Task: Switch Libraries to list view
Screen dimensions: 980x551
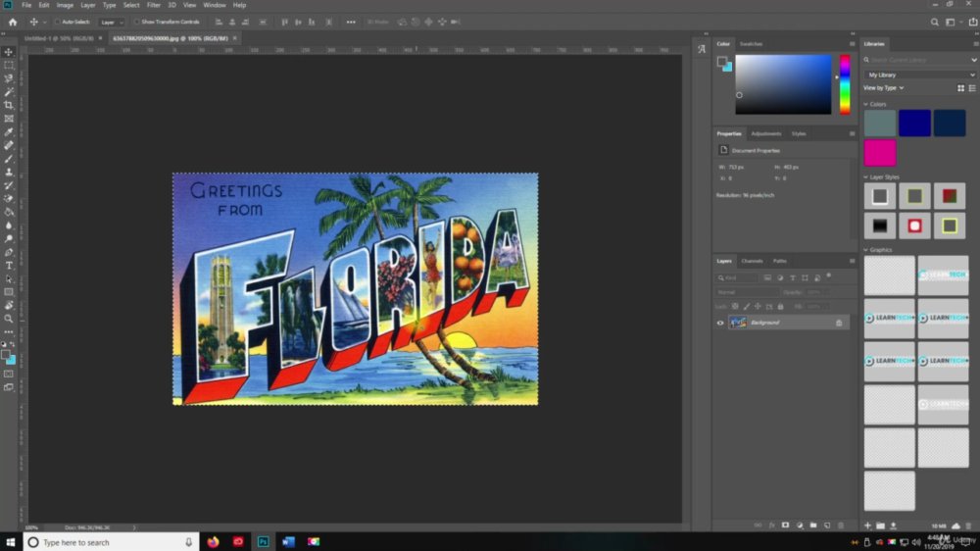Action: (x=972, y=88)
